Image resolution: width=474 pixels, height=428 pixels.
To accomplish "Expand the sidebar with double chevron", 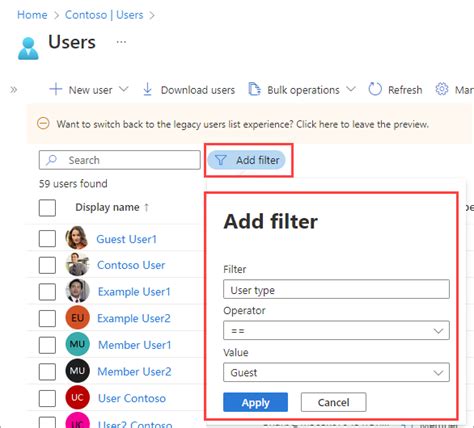I will coord(14,90).
